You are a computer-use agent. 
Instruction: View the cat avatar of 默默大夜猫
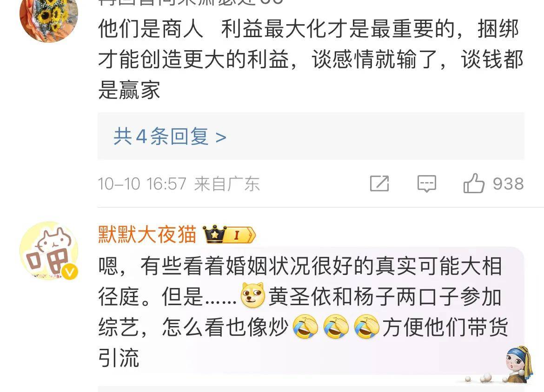(48, 251)
